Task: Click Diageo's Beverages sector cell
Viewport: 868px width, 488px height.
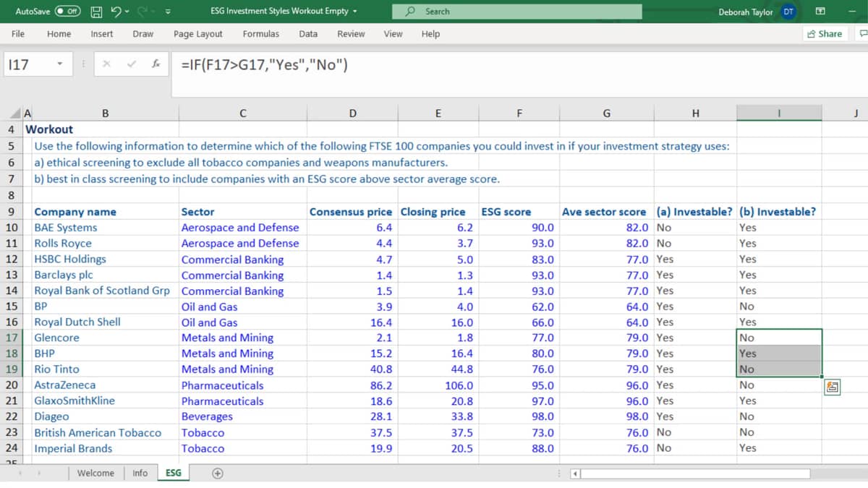Action: 242,416
